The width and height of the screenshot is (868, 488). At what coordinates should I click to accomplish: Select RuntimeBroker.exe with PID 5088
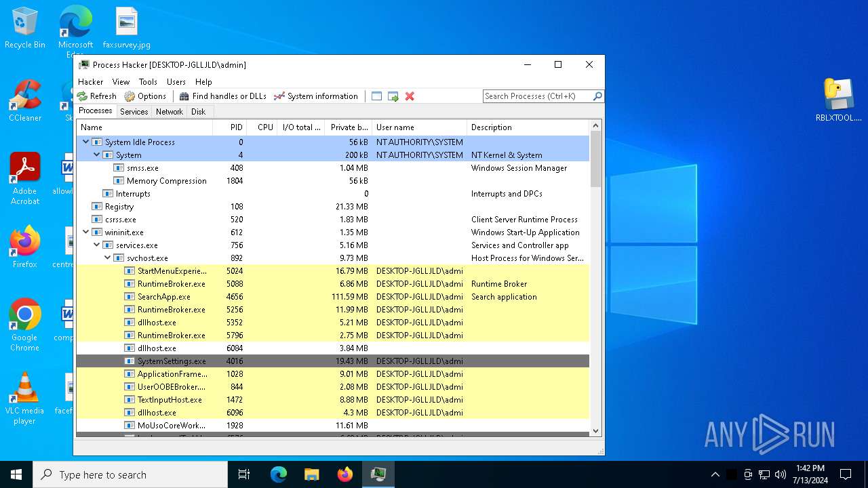click(332, 284)
